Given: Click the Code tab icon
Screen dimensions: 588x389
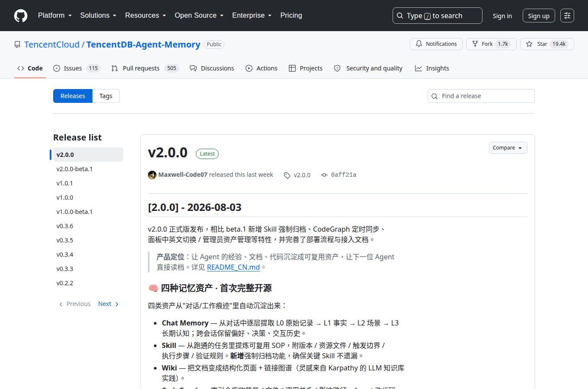Looking at the screenshot, I should [21, 68].
